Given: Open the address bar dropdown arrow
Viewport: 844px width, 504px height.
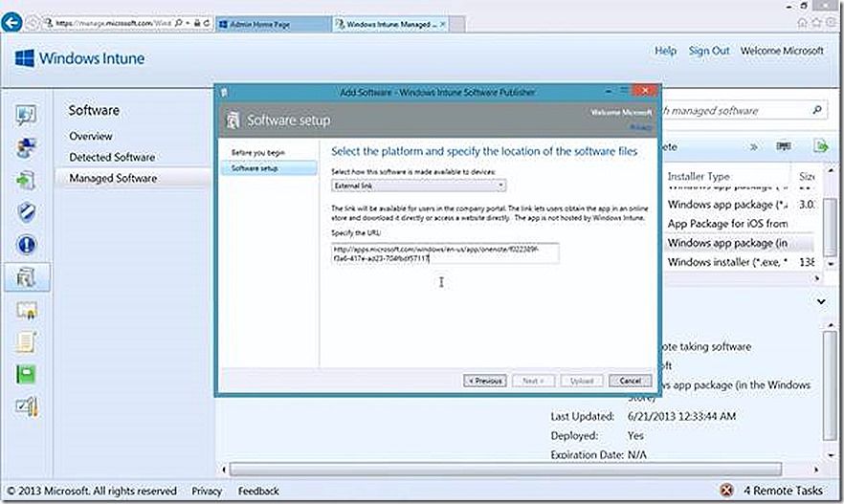Looking at the screenshot, I should pyautogui.click(x=188, y=23).
